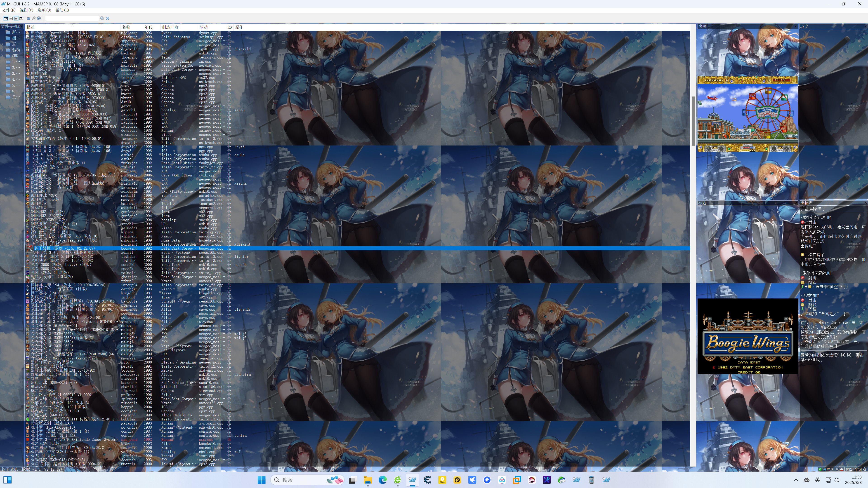
Task: Sort by the 年代 column header
Action: (152, 27)
